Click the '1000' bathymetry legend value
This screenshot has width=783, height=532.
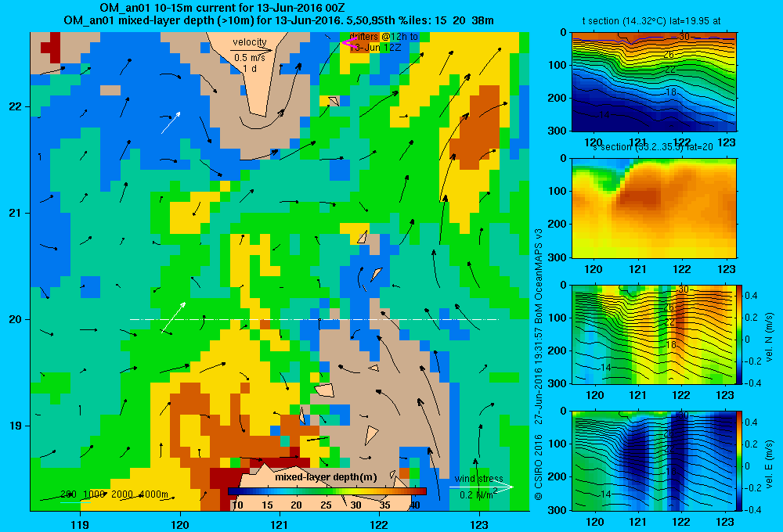pos(93,494)
